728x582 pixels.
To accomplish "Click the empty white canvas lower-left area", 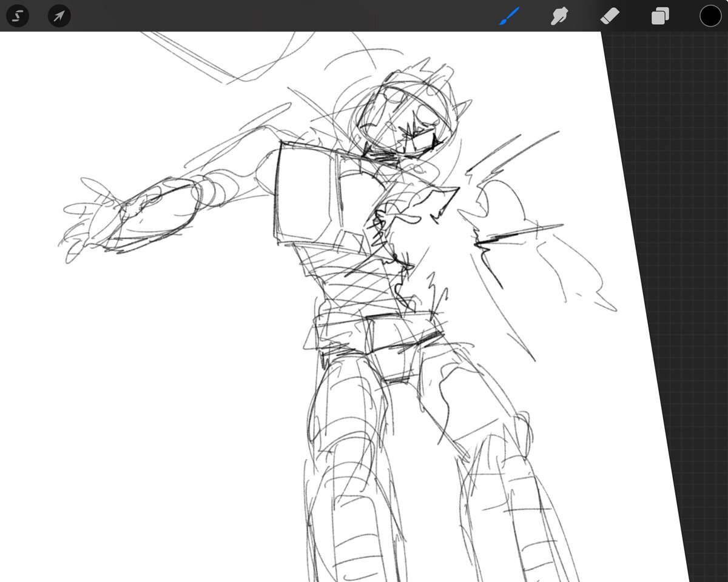I will click(121, 455).
